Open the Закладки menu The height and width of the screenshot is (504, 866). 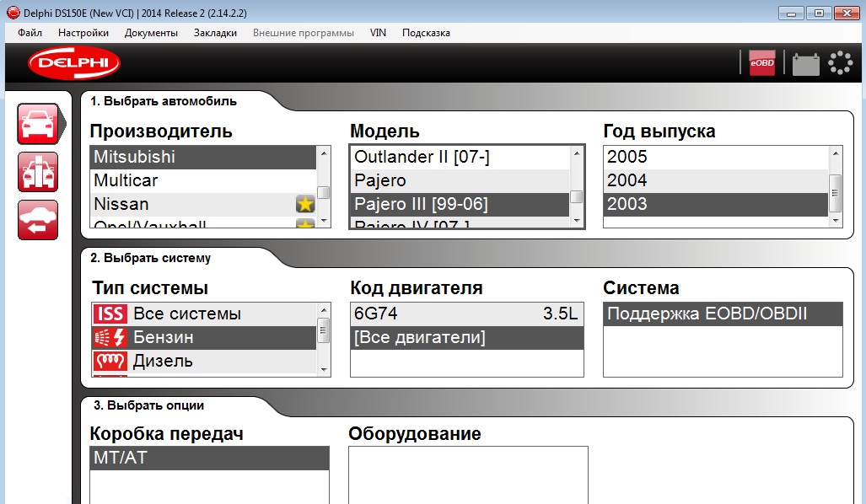(x=215, y=33)
